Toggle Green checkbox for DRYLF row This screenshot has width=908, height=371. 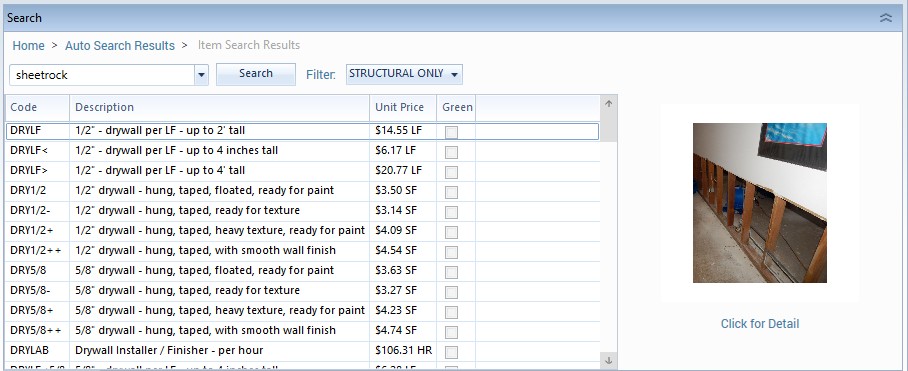(451, 132)
